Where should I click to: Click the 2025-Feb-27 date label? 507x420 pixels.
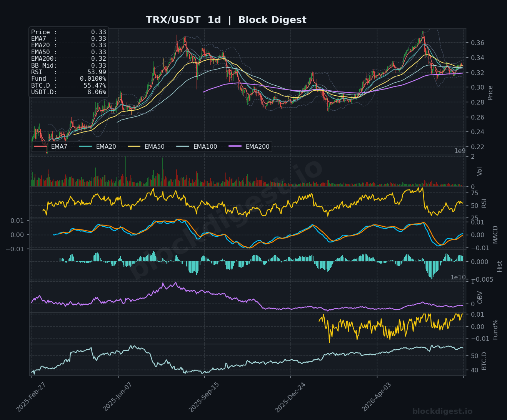pos(31,397)
